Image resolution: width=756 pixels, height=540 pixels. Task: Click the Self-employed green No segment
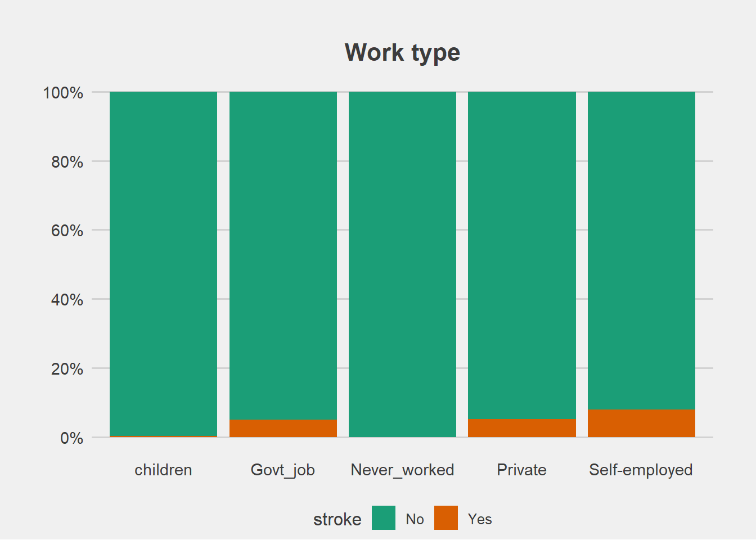[641, 250]
